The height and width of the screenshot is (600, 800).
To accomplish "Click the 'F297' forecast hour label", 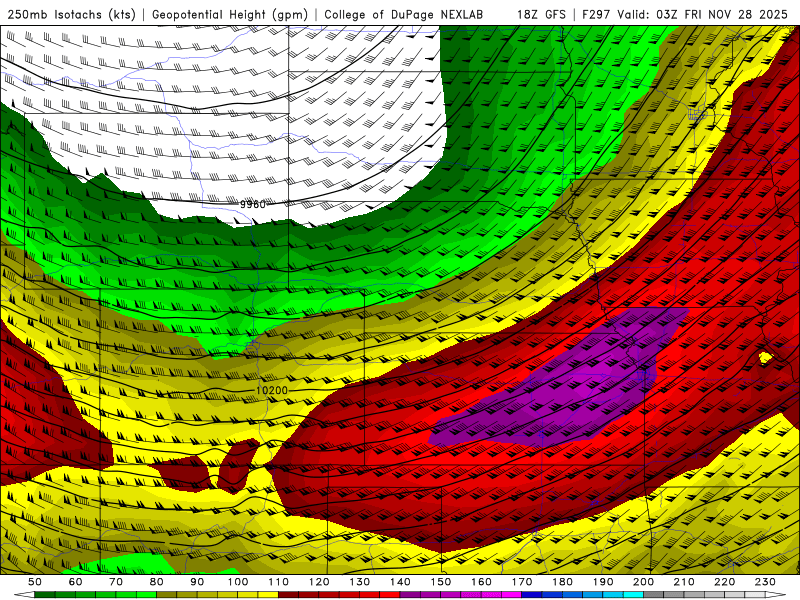I will pos(596,15).
